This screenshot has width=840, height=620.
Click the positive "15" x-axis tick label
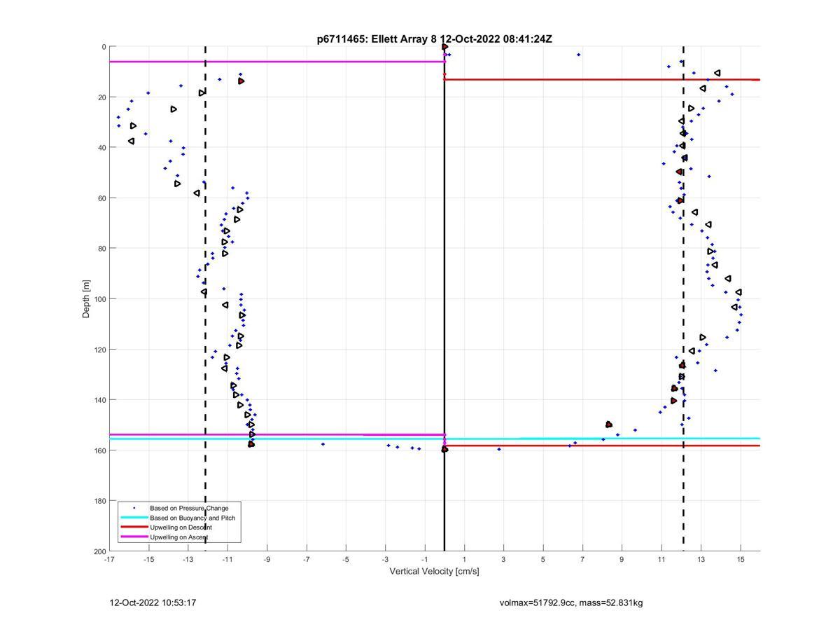tap(741, 559)
